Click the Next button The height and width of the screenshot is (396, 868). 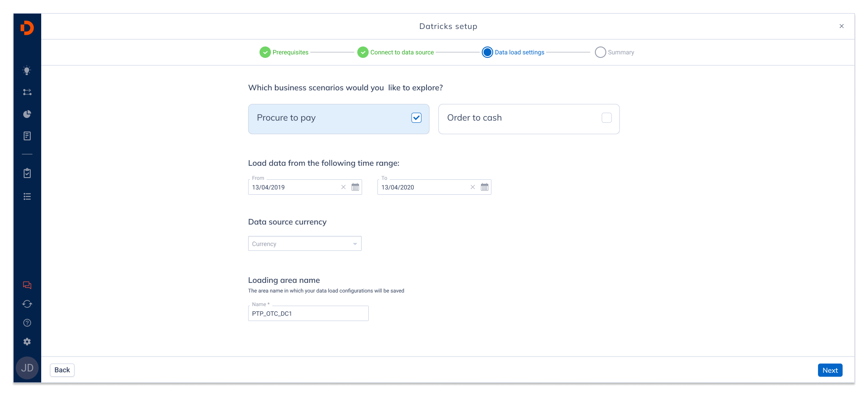click(x=830, y=370)
